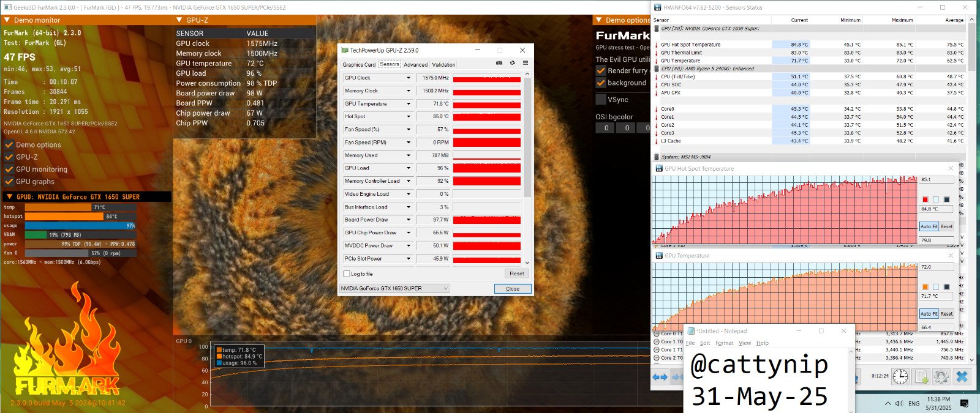Click the HWiNFO blue expand arrows icon
Viewport: 980px width, 413px height.
tap(660, 377)
